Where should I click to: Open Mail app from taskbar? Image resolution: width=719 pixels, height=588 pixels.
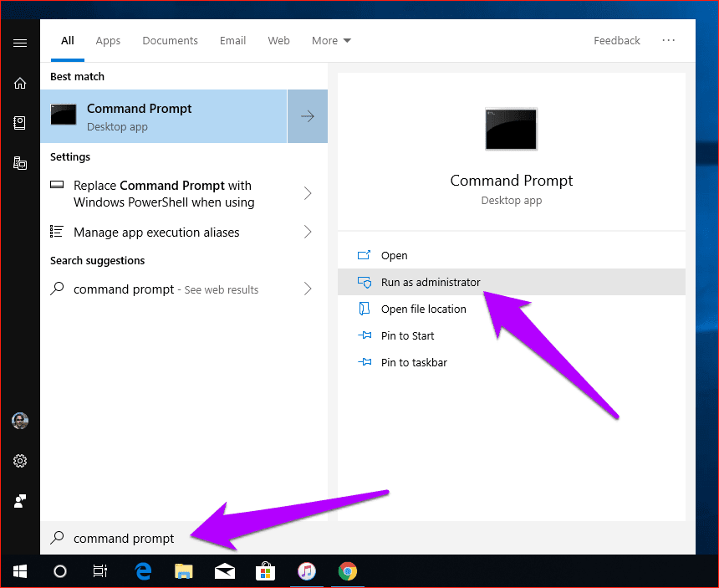225,572
